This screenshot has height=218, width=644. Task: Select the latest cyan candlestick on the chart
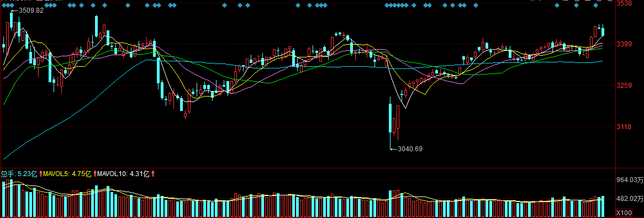pos(603,31)
